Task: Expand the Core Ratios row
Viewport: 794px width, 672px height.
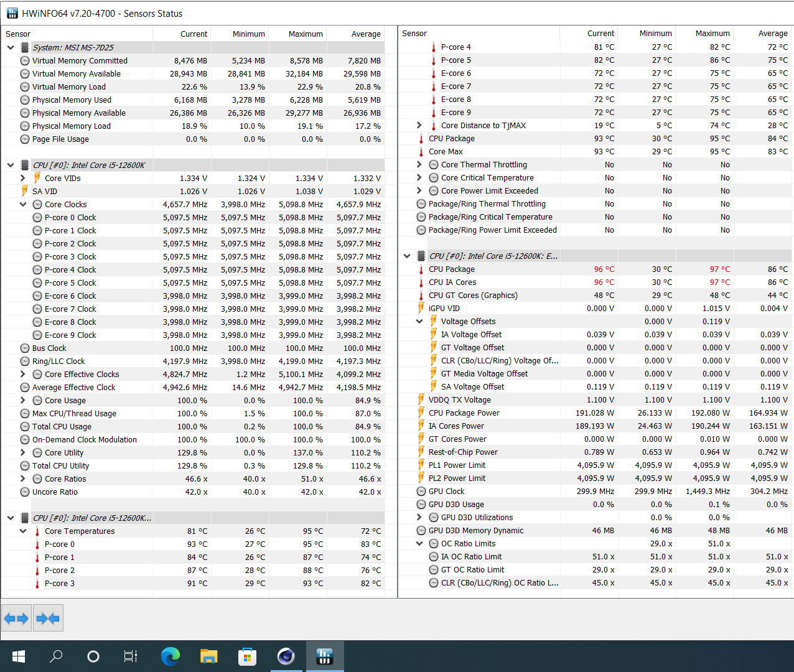Action: 23,478
